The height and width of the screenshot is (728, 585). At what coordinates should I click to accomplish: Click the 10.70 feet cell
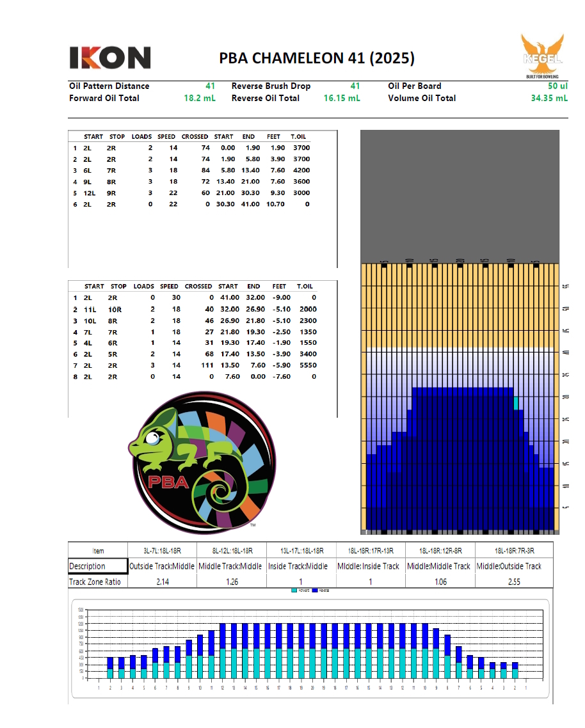coord(275,204)
